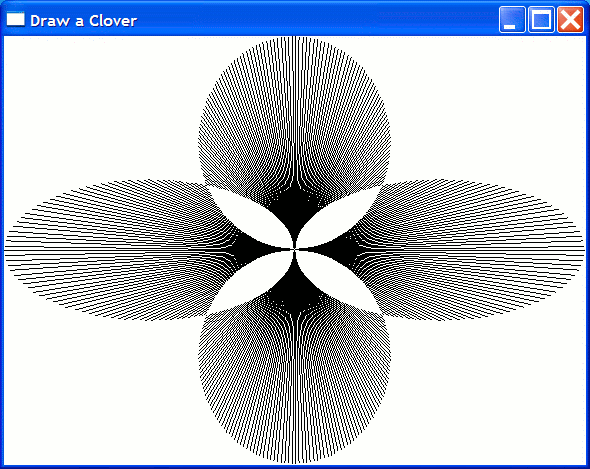
Task: Minimize the Draw a Clover window
Action: (x=512, y=20)
